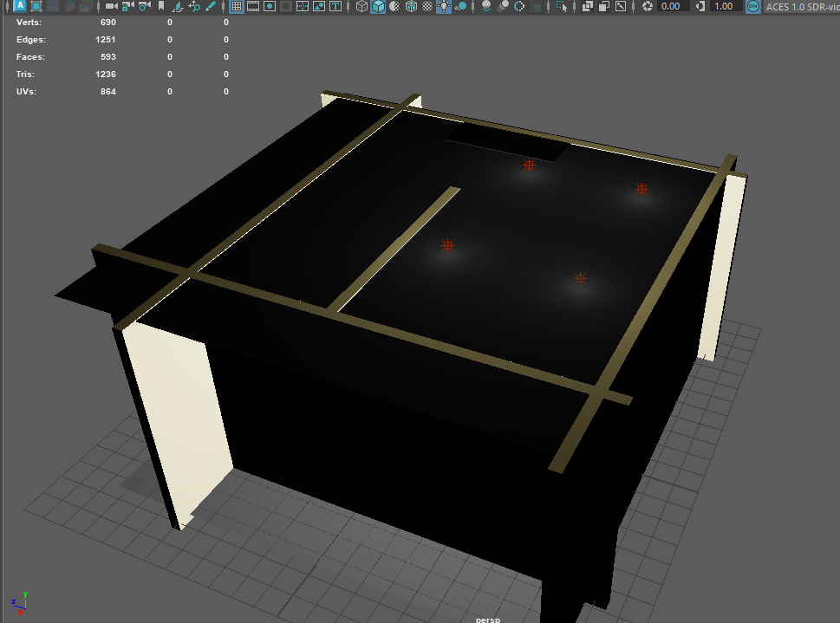This screenshot has height=623, width=840.
Task: Open the ACES 1.0 SDR view transform dropdown
Action: tap(802, 6)
